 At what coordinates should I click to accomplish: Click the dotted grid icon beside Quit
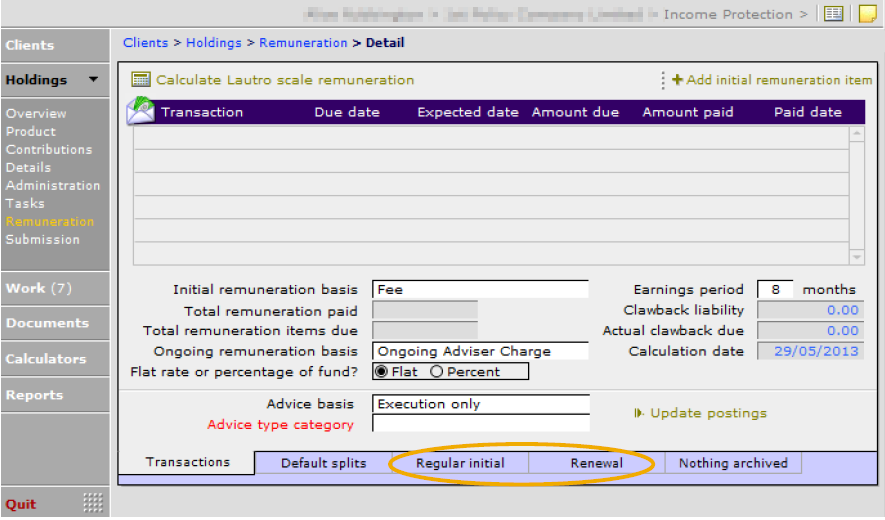coord(93,502)
